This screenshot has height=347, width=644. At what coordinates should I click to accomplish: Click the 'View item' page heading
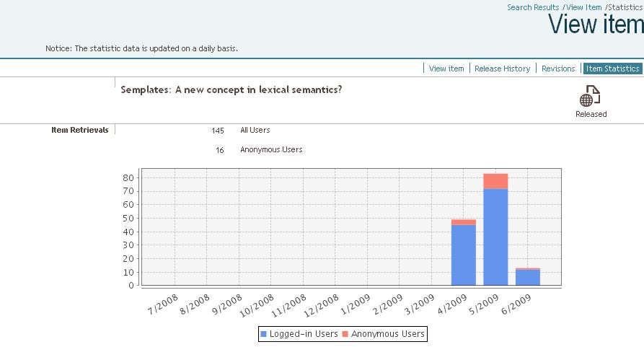coord(595,25)
